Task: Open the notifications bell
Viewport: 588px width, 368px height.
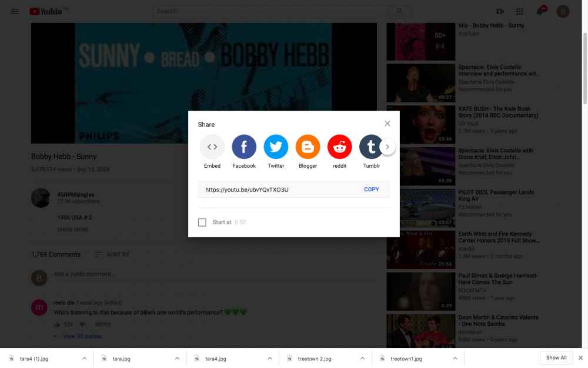Action: click(x=540, y=11)
